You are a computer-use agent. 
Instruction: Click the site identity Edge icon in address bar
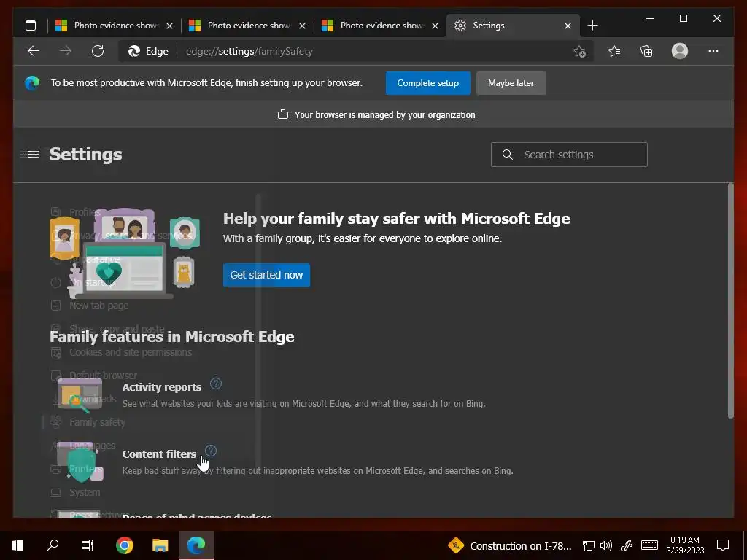tap(134, 52)
